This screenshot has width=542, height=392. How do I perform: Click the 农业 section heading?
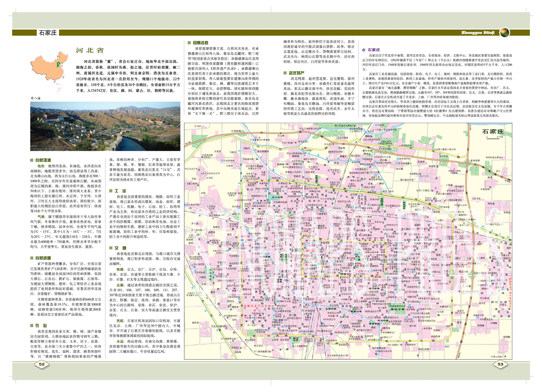[x=41, y=326]
